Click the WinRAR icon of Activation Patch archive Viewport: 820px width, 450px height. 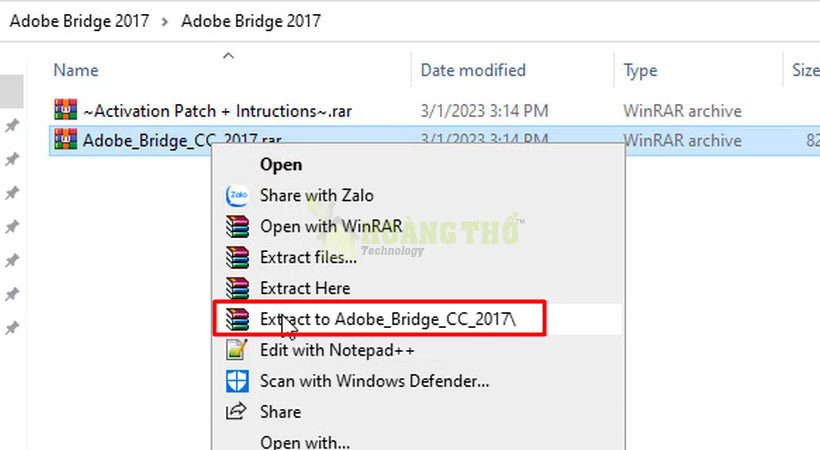click(65, 110)
